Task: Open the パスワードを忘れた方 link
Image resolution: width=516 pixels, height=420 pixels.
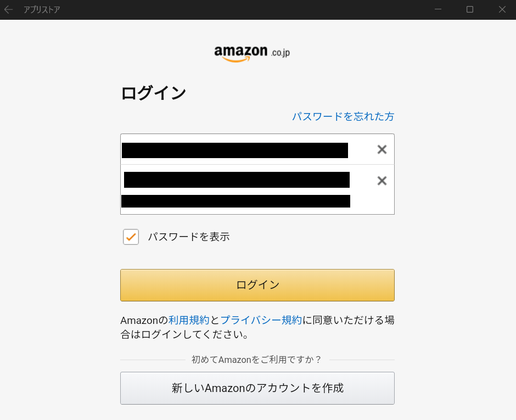Action: point(343,116)
